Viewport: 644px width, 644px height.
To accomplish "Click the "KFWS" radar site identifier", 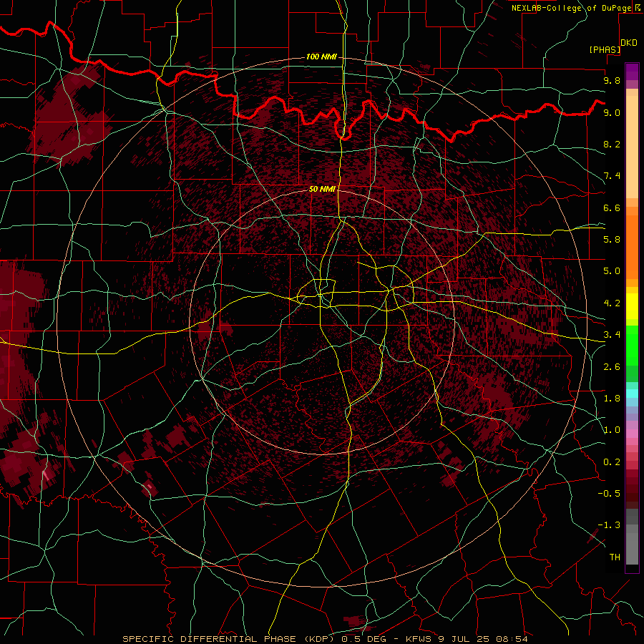I will click(419, 639).
